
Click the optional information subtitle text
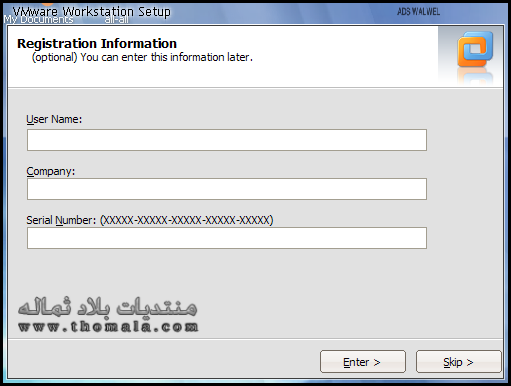142,57
